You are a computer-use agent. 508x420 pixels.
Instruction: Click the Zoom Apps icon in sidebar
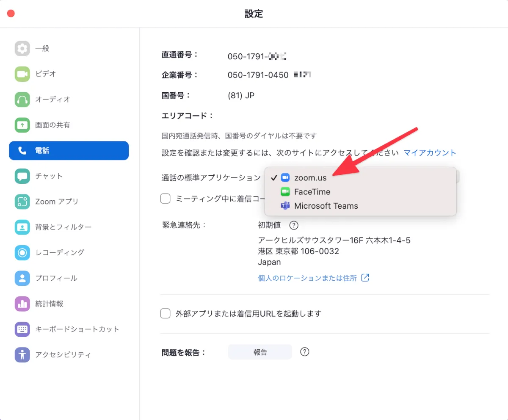(x=22, y=202)
